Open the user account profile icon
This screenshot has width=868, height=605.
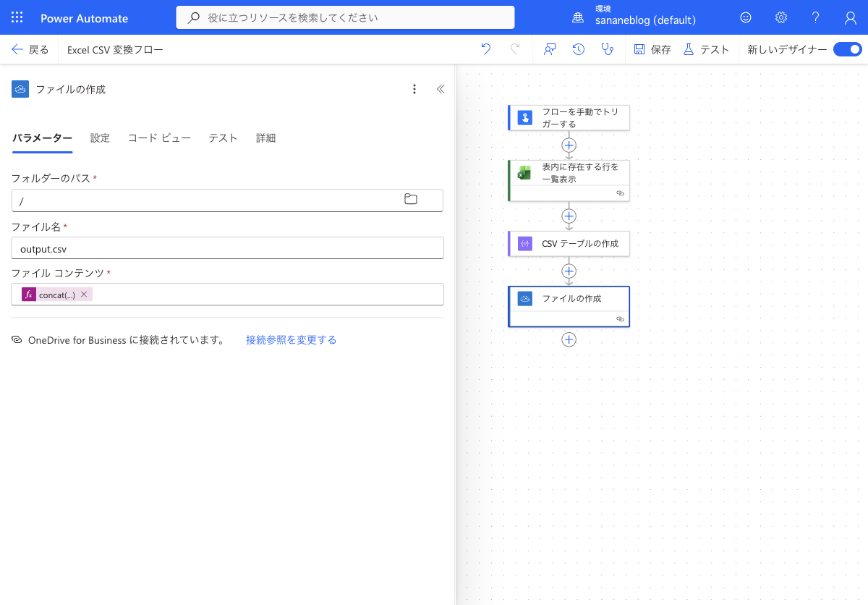coord(851,17)
